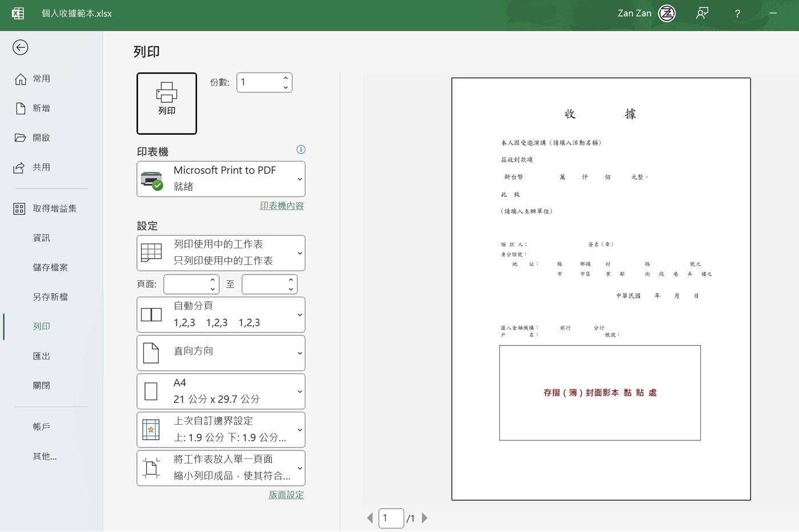Click the 收 據 heading in preview
Screen dimensions: 799x532
pos(600,114)
